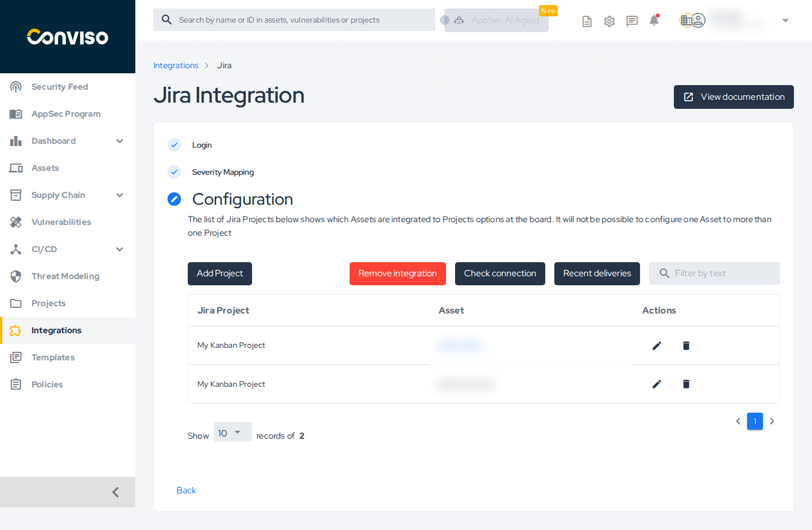Click the View documentation button

coord(734,96)
